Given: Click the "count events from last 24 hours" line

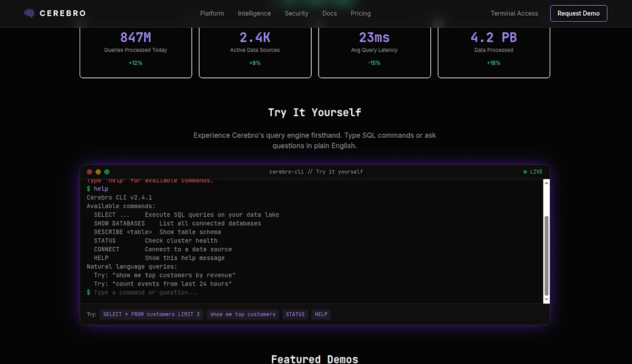Looking at the screenshot, I should tap(163, 284).
